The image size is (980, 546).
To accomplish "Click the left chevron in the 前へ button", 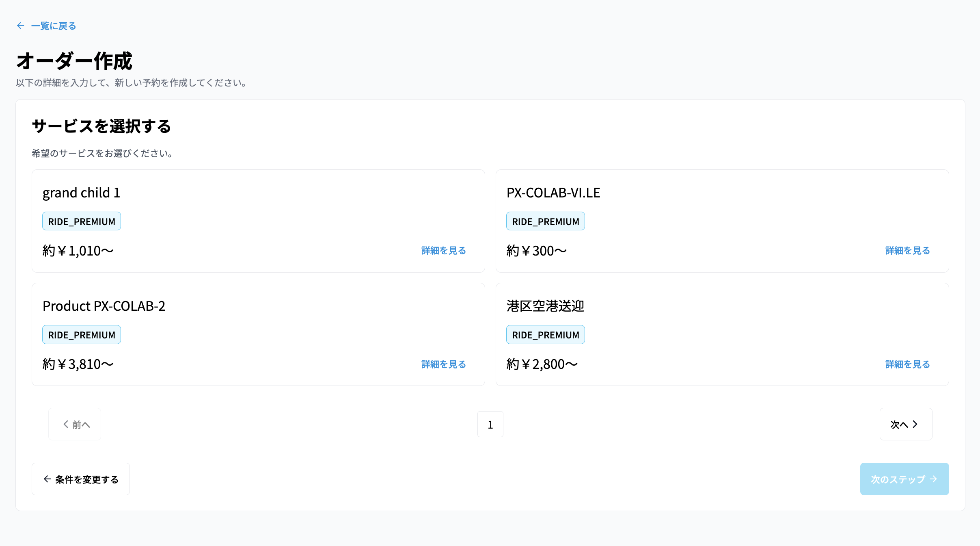I will pos(65,424).
